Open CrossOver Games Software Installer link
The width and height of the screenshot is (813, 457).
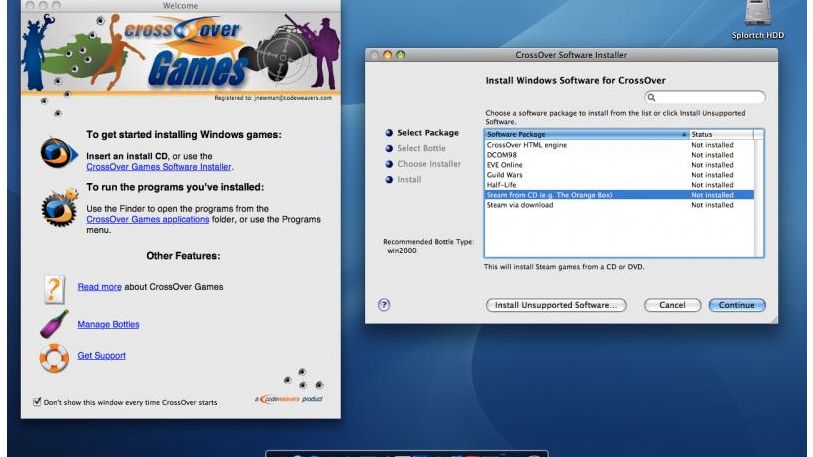tap(159, 167)
